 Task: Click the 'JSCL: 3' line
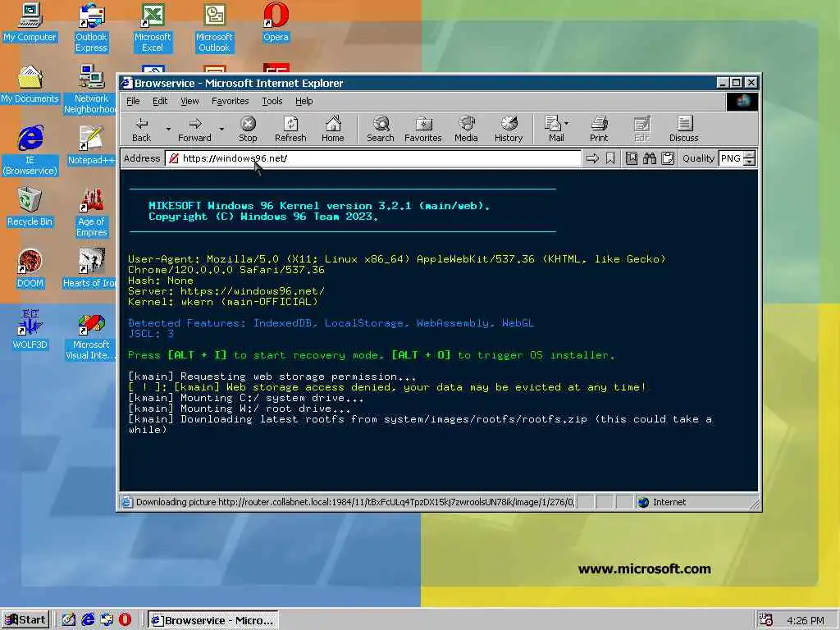tap(151, 333)
